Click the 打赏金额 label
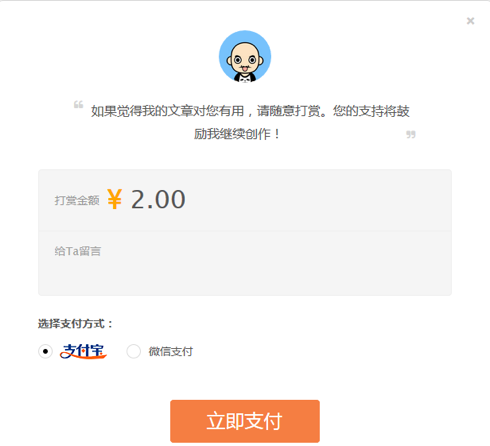 (77, 200)
